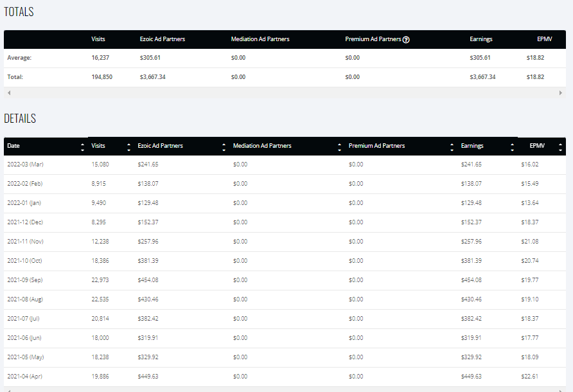573x392 pixels.
Task: Click the Premium Ad Partners help icon
Action: pyautogui.click(x=406, y=40)
